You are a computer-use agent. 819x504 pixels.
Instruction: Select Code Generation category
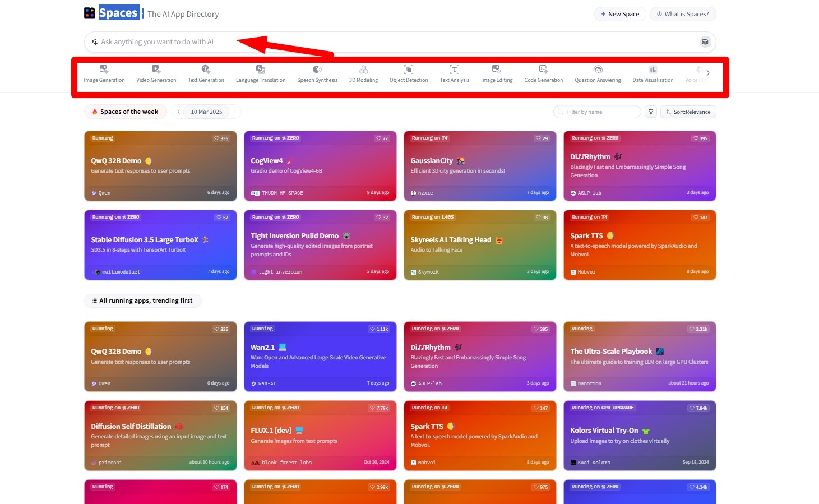pyautogui.click(x=544, y=73)
